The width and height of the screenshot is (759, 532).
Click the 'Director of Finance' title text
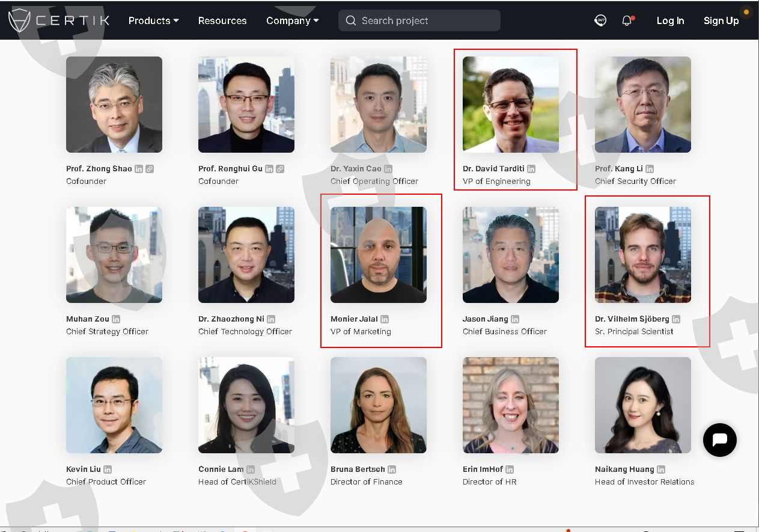[367, 482]
